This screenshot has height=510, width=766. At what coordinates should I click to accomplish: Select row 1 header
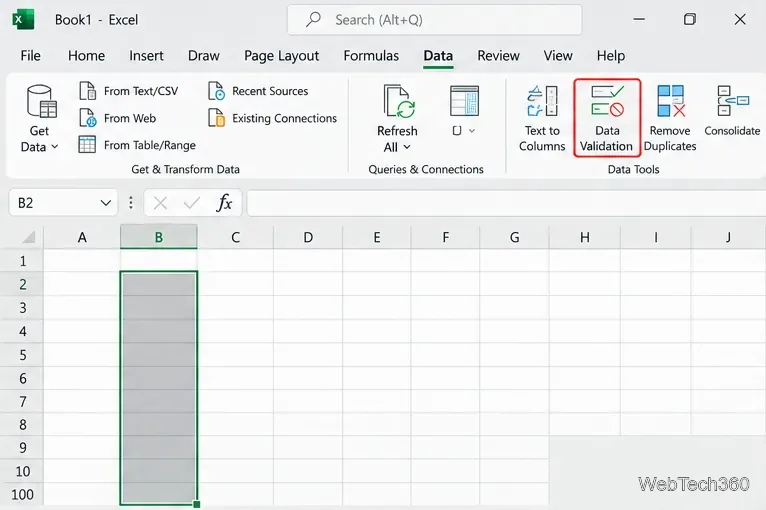tap(22, 261)
